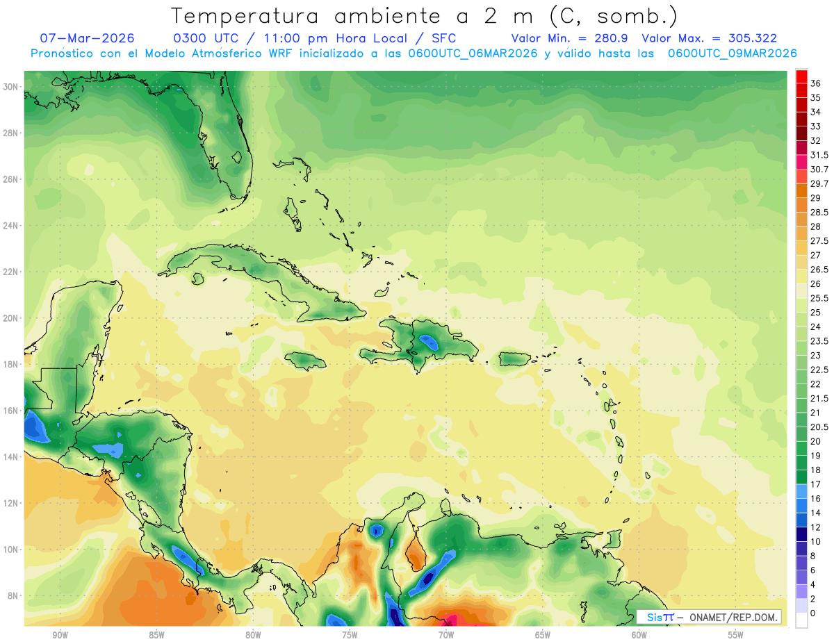Click the '60W' longitude label
This screenshot has height=644, width=834.
click(x=639, y=635)
